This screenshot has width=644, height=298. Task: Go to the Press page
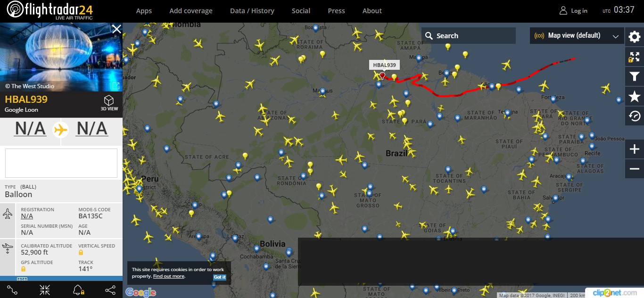coord(336,11)
